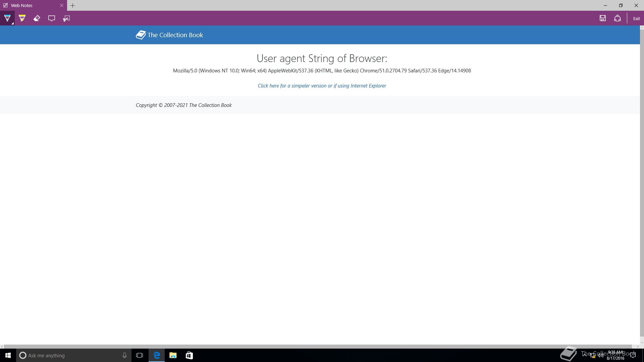Choose the Eraser tool
644x362 pixels.
37,18
